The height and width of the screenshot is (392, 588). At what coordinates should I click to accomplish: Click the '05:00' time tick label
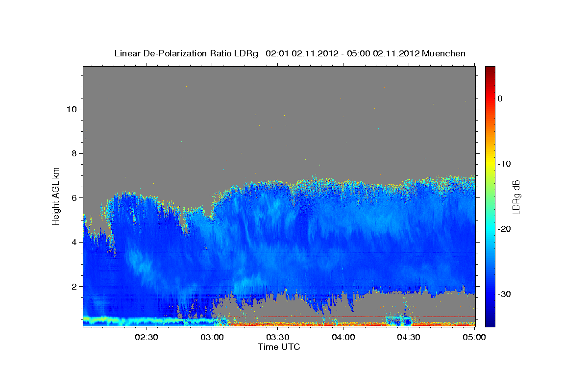pyautogui.click(x=474, y=338)
